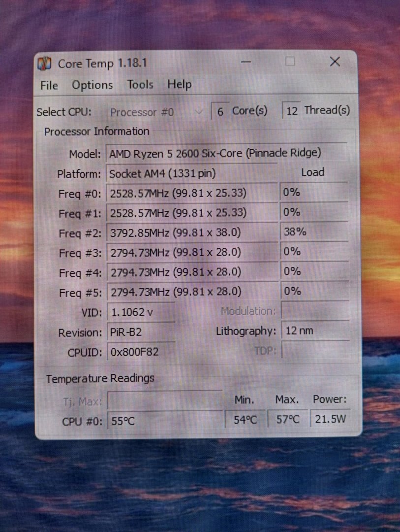Click the 38% load value for Freq #2
Screen dimensions: 400x532
point(314,232)
